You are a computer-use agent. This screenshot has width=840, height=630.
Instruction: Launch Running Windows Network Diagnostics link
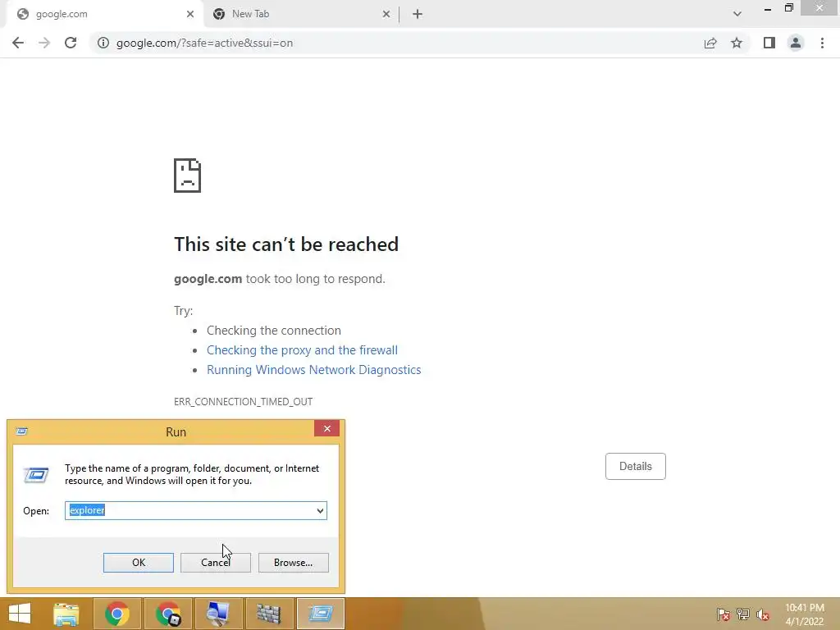point(314,370)
